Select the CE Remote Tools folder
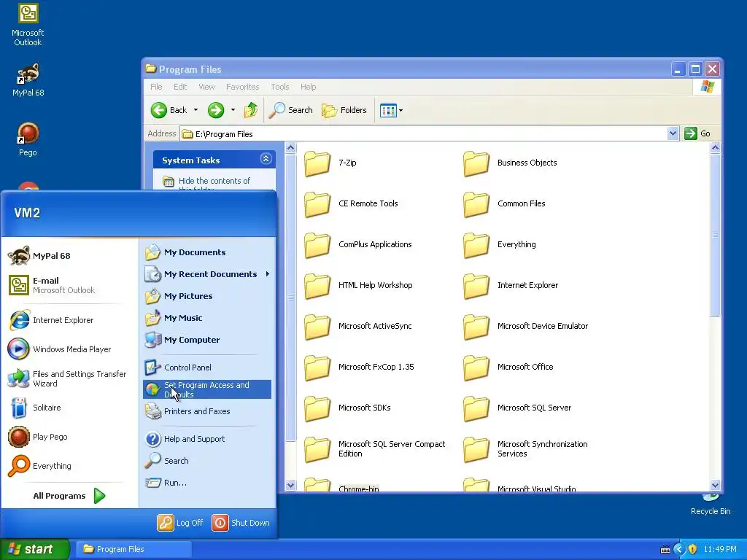The height and width of the screenshot is (560, 747). click(351, 204)
